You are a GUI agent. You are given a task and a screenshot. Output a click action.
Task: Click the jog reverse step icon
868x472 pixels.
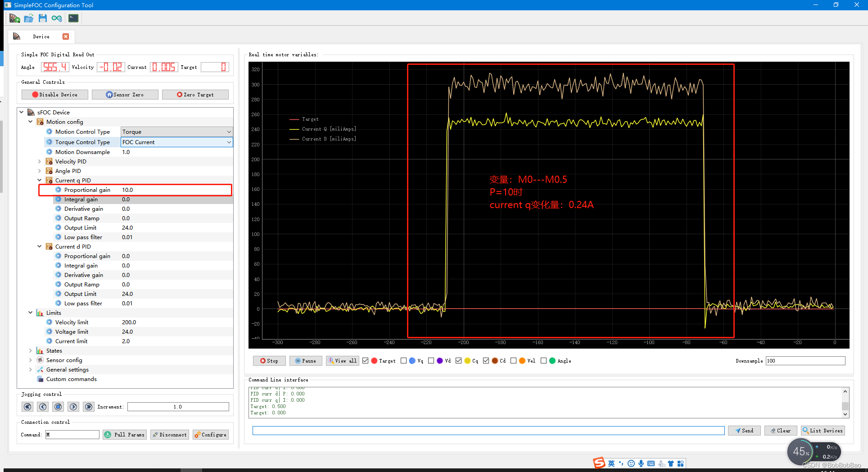pyautogui.click(x=43, y=407)
